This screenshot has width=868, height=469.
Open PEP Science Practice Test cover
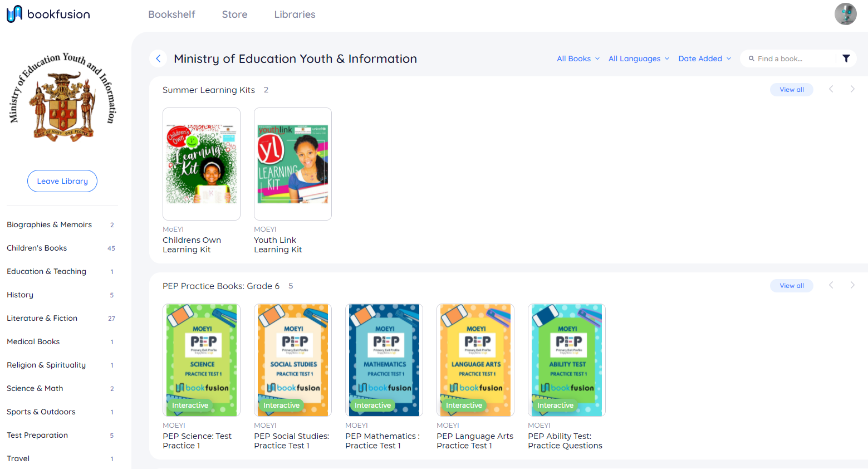point(202,360)
